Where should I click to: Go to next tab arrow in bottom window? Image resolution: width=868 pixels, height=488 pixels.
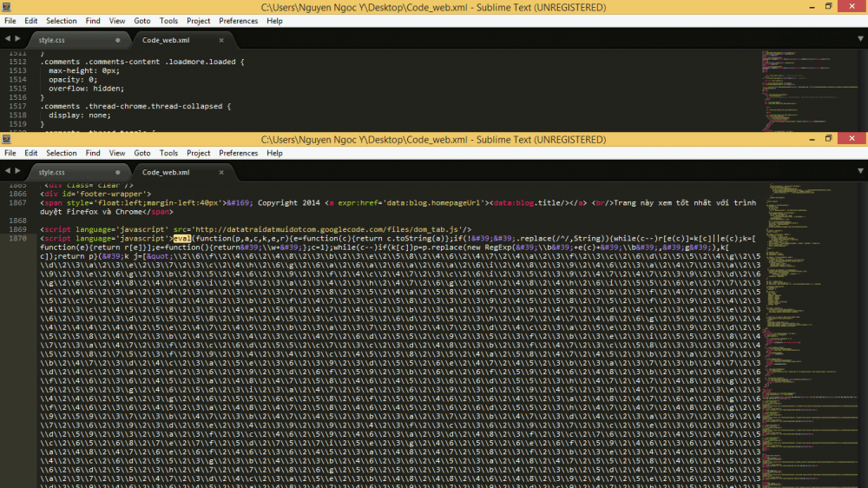click(17, 171)
